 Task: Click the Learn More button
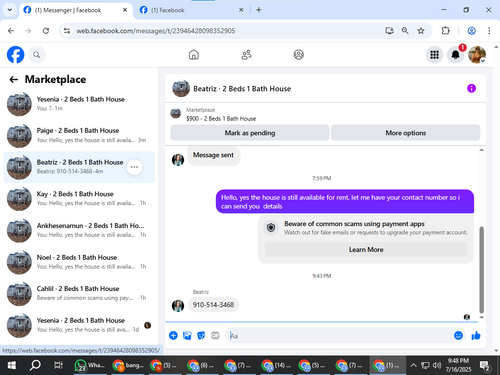click(x=366, y=249)
